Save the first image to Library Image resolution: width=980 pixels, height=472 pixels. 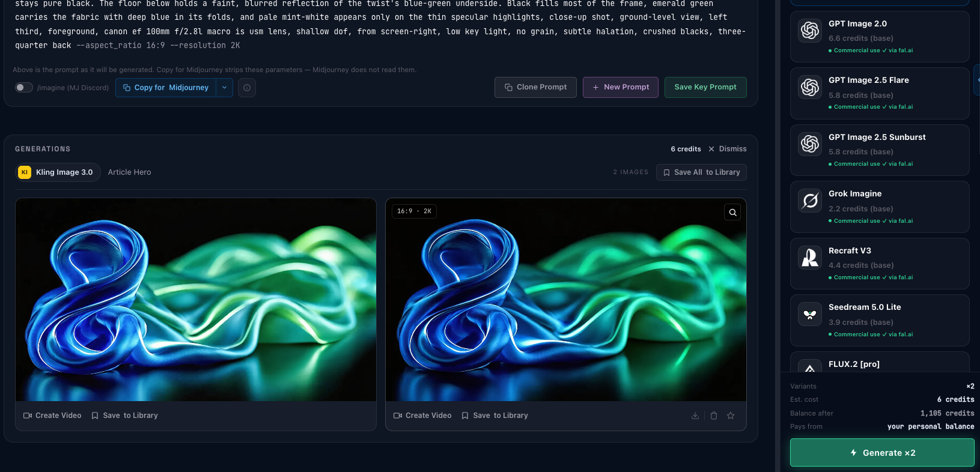pyautogui.click(x=124, y=416)
